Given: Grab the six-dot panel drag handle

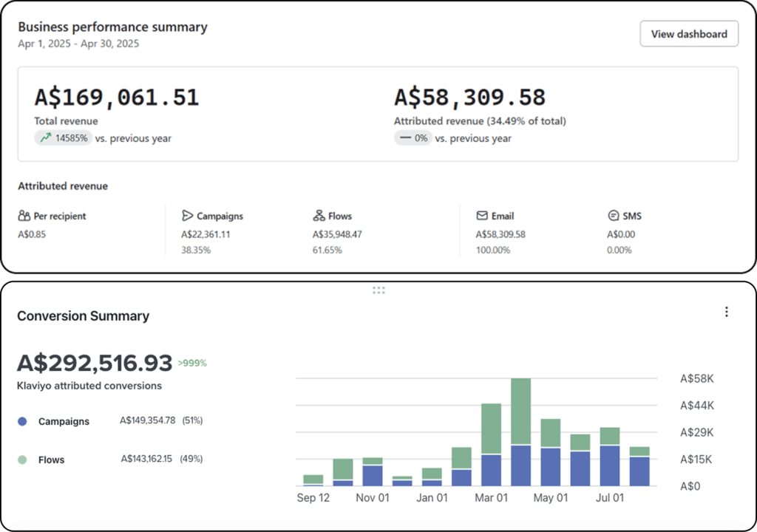Looking at the screenshot, I should click(x=378, y=290).
